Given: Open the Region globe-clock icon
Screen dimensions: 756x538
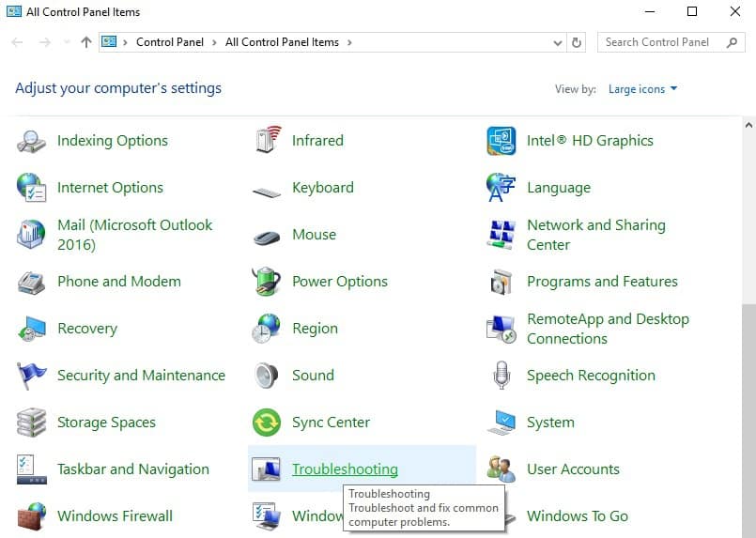Looking at the screenshot, I should (x=266, y=329).
